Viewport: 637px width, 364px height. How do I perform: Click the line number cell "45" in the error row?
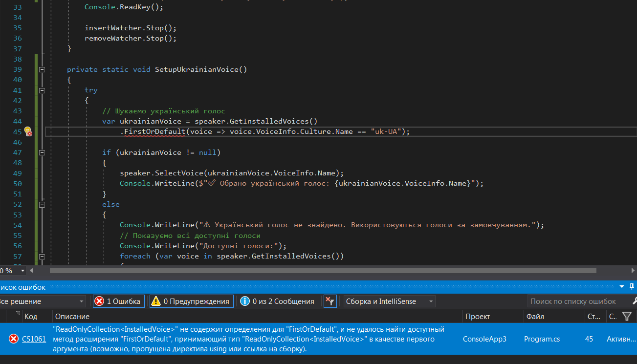[589, 339]
